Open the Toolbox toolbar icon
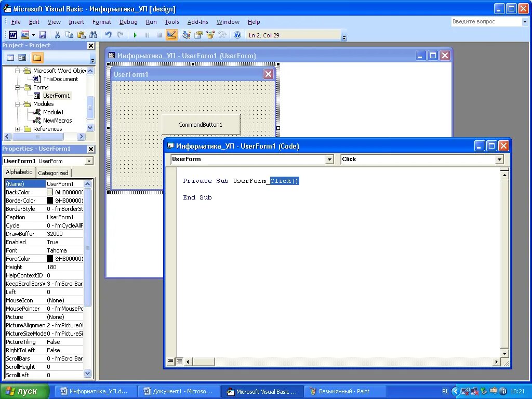Image resolution: width=532 pixels, height=399 pixels. pos(222,35)
